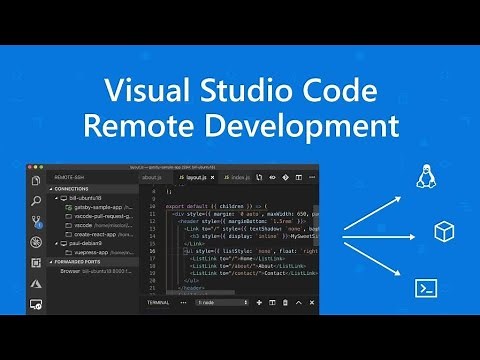Switch to the about.js editor tab
This screenshot has height=360, width=480.
[x=152, y=177]
